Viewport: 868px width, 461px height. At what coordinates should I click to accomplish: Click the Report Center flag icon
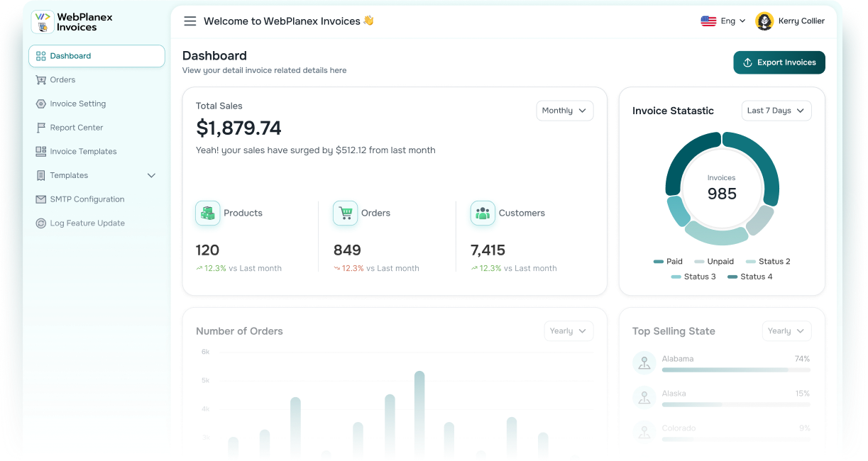pos(40,128)
